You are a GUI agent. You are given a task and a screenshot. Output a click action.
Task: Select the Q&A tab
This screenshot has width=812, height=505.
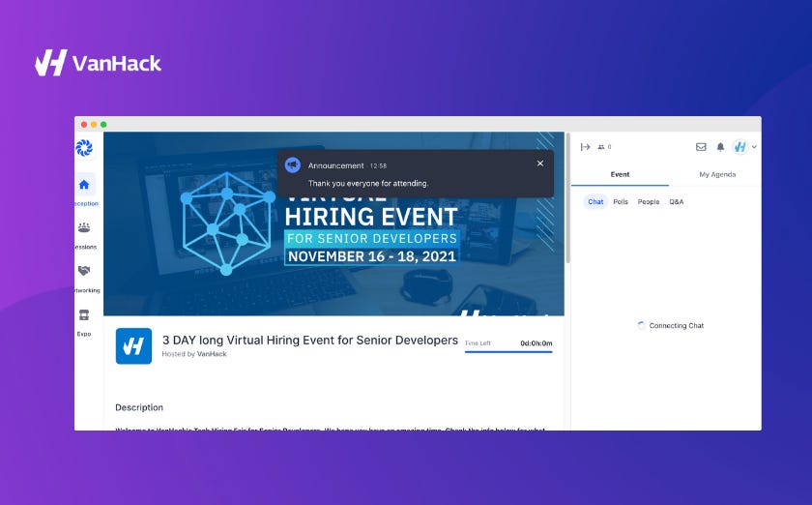point(677,201)
